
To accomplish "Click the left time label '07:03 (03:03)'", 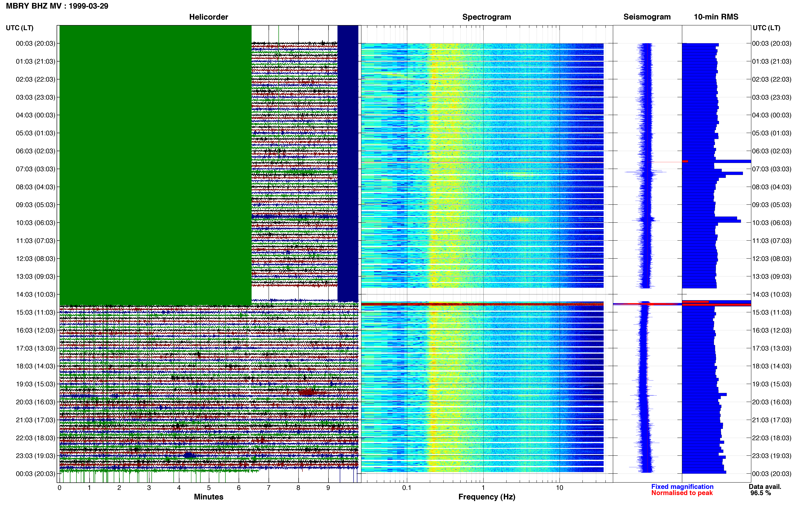I will (35, 169).
